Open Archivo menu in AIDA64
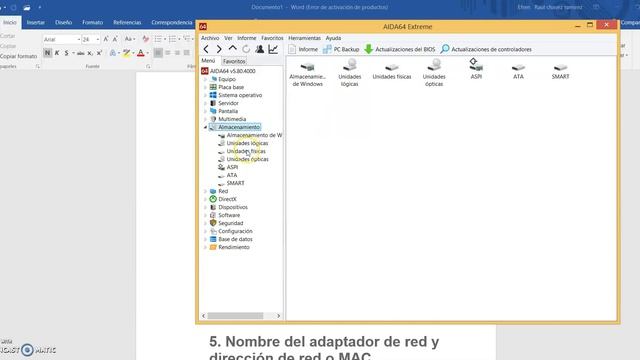Viewport: 640px width, 360px height. click(x=210, y=38)
